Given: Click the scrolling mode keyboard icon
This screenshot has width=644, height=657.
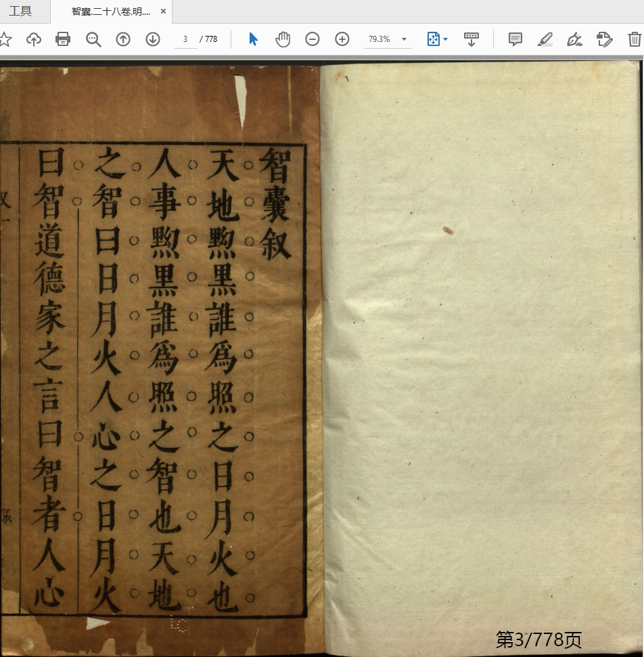Looking at the screenshot, I should point(471,39).
